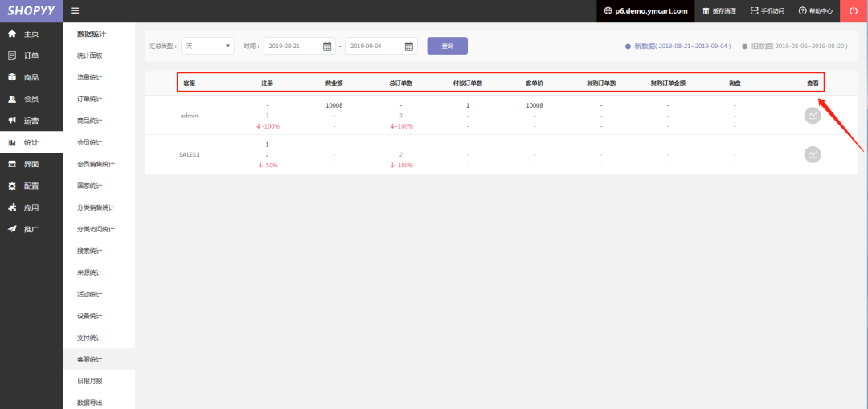Click 手机访问 mobile access
868x409 pixels.
(x=768, y=10)
